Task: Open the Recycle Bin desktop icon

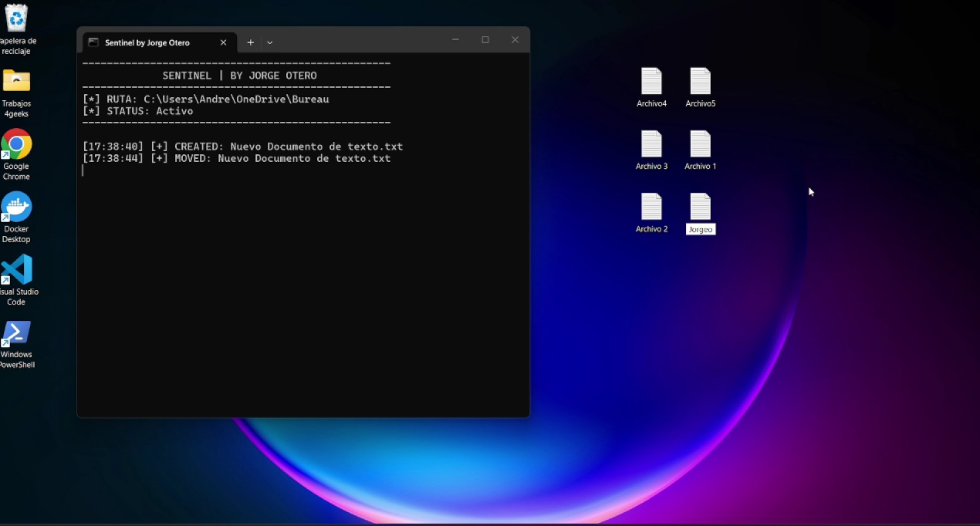Action: click(16, 19)
